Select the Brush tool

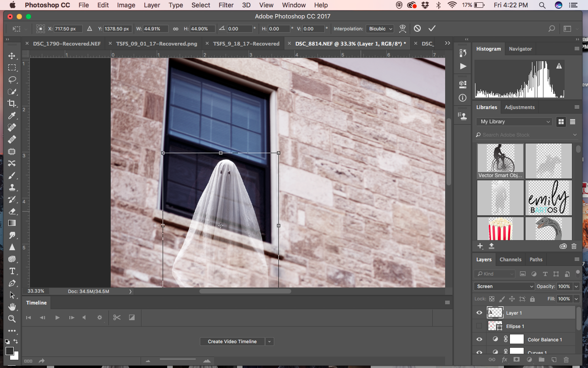[x=12, y=175]
